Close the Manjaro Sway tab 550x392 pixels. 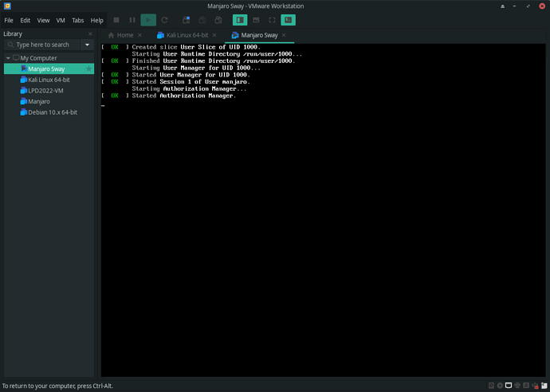click(x=284, y=35)
